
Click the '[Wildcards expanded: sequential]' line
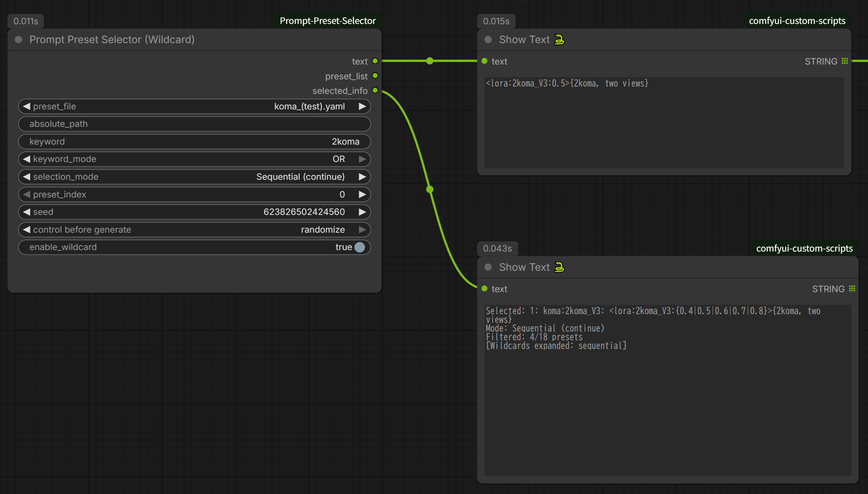pos(556,346)
